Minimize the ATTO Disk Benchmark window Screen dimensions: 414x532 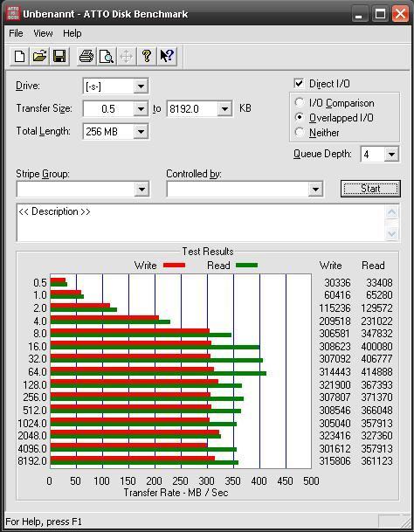click(x=359, y=14)
